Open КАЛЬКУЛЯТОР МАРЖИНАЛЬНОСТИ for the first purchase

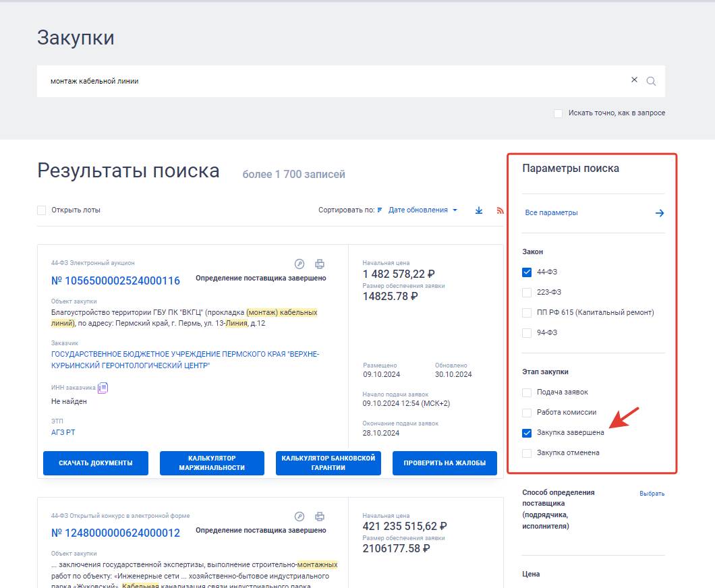(x=212, y=463)
